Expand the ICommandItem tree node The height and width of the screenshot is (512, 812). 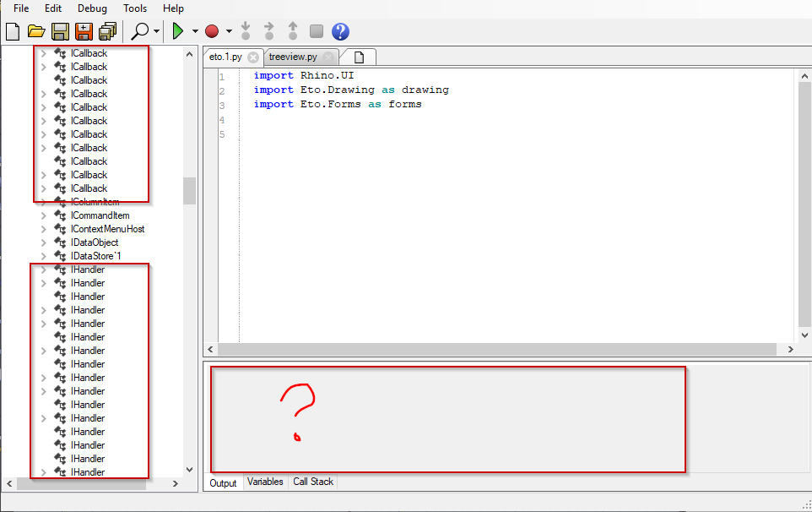pyautogui.click(x=42, y=215)
